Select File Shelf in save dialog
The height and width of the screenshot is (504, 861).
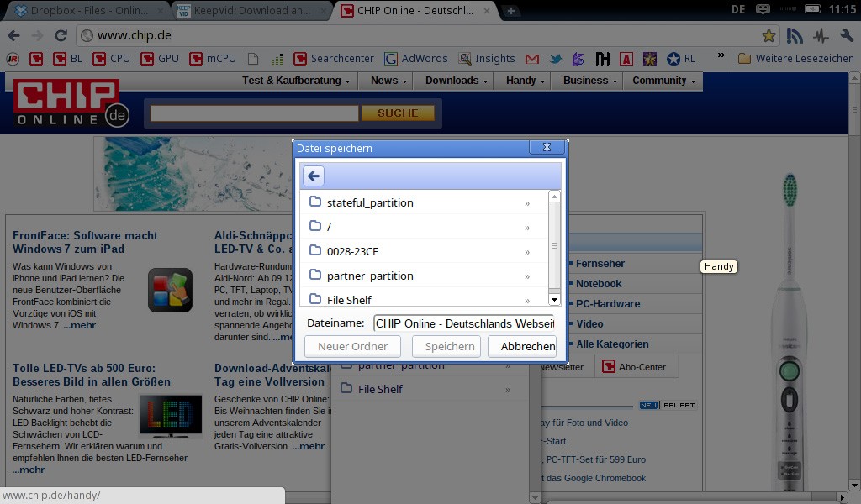coord(424,299)
